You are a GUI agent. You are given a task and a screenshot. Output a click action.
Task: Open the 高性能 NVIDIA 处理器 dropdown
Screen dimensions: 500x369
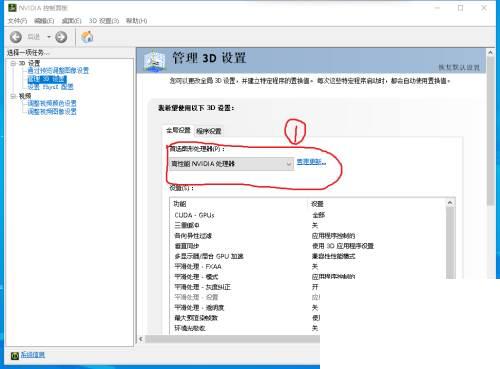[x=231, y=164]
